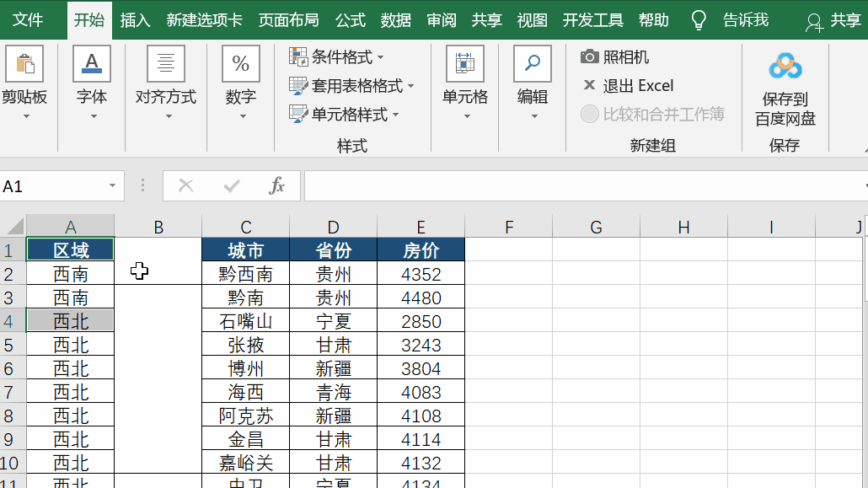This screenshot has height=488, width=868.
Task: Select column C header
Action: tap(246, 227)
